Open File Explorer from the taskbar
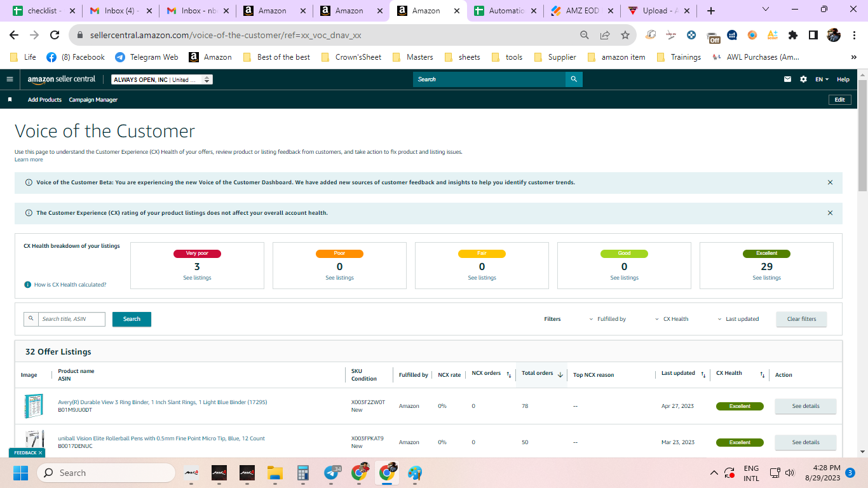This screenshot has width=868, height=488. 275,473
